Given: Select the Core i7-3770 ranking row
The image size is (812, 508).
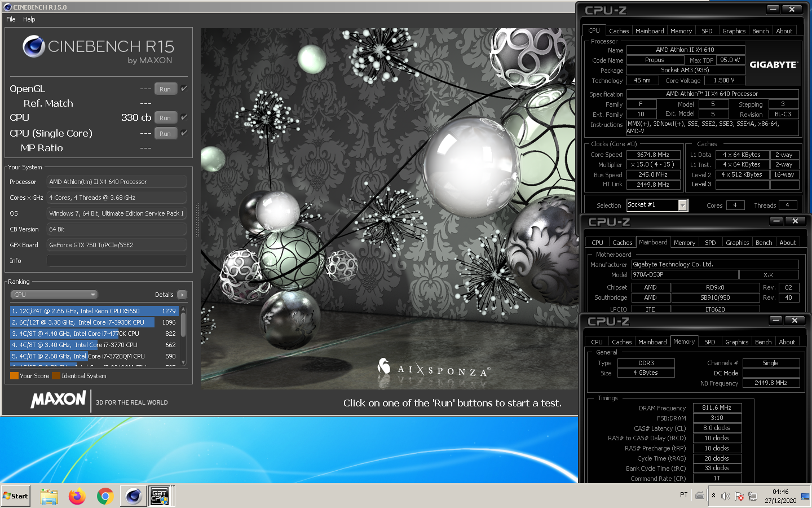Looking at the screenshot, I should [x=94, y=345].
